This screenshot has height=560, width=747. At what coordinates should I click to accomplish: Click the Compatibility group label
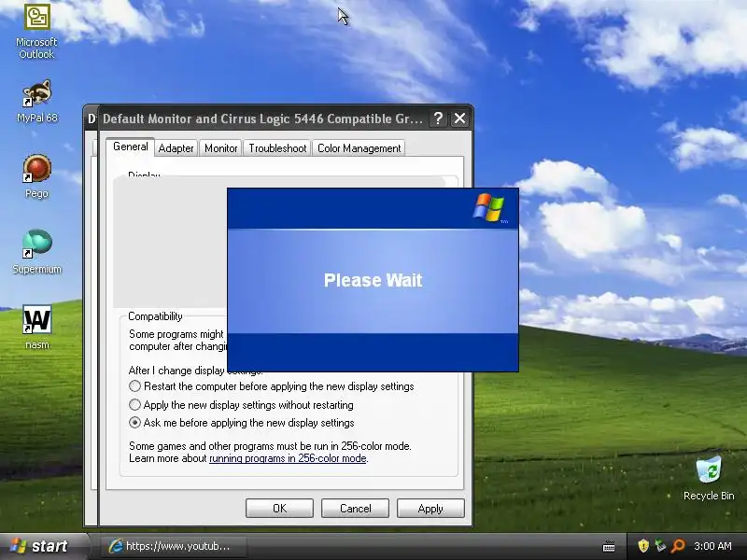point(155,316)
